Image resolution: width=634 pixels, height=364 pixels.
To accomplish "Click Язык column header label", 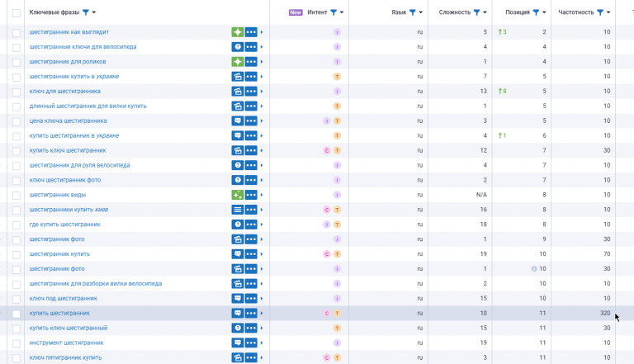I will coord(399,12).
